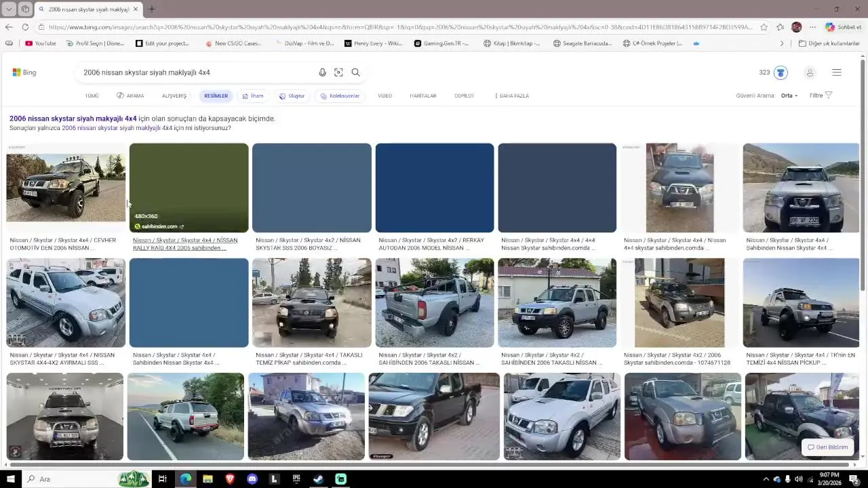This screenshot has width=868, height=488.
Task: Add page to favorites star icon
Action: pos(764,27)
